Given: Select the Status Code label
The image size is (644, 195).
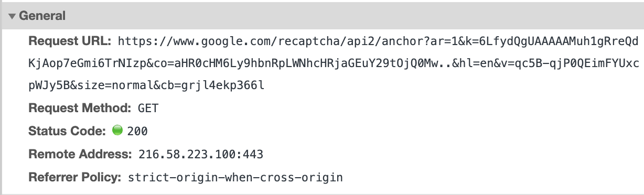Looking at the screenshot, I should click(x=68, y=131).
